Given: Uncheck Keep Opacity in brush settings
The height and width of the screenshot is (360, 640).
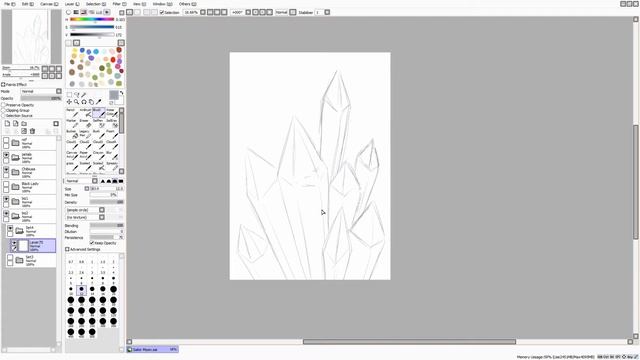Looking at the screenshot, I should (92, 243).
